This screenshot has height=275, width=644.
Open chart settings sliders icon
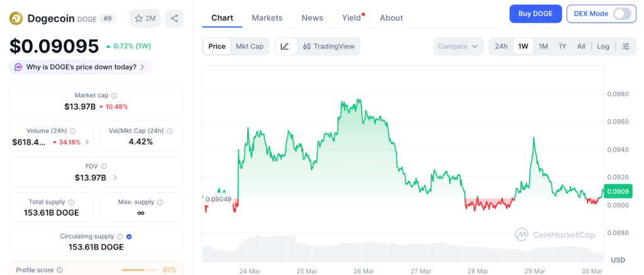[626, 46]
